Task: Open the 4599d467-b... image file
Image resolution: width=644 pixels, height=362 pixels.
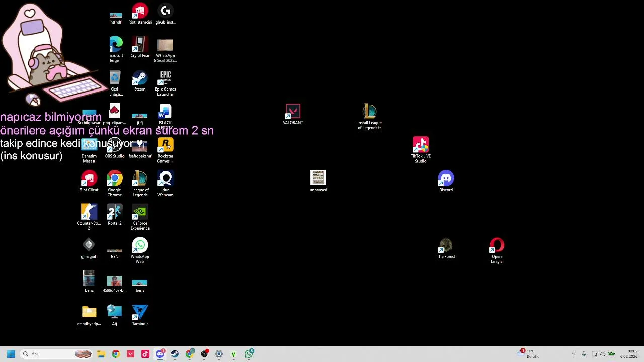Action: (x=114, y=284)
